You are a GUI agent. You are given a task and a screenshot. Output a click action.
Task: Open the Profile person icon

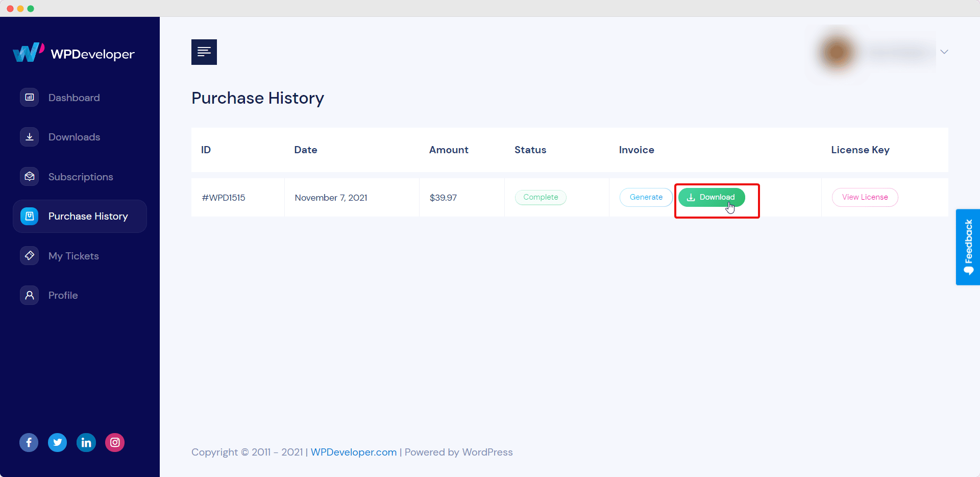pos(29,295)
